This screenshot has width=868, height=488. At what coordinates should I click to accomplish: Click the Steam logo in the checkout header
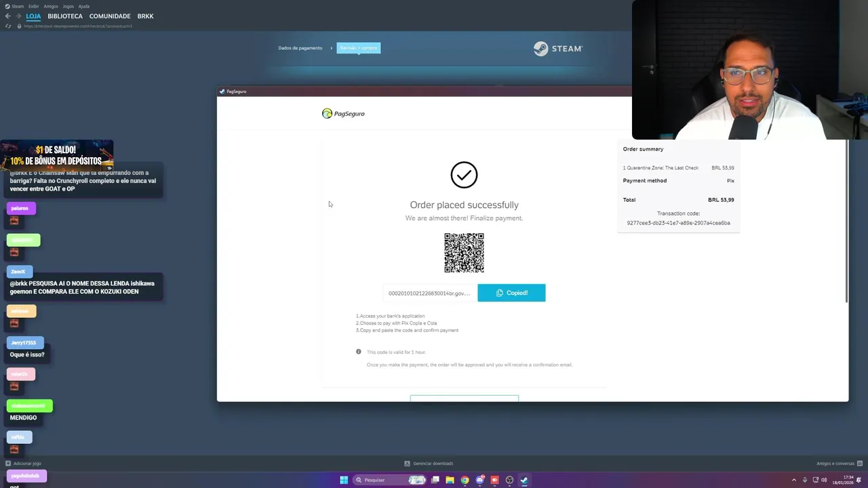[557, 49]
